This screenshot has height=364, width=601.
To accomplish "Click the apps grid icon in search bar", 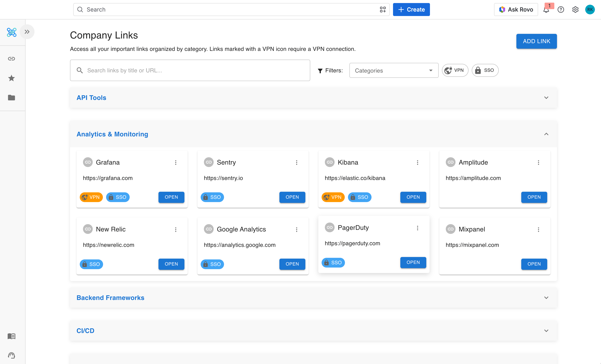I will point(383,10).
